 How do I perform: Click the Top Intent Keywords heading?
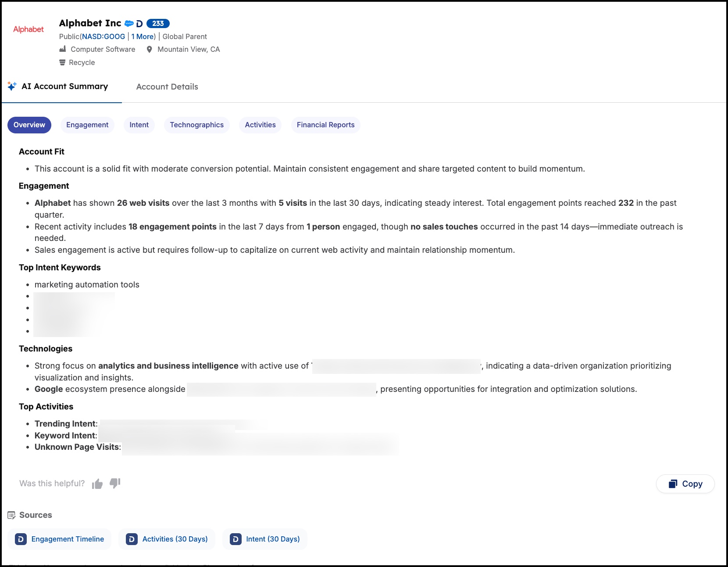(x=60, y=268)
